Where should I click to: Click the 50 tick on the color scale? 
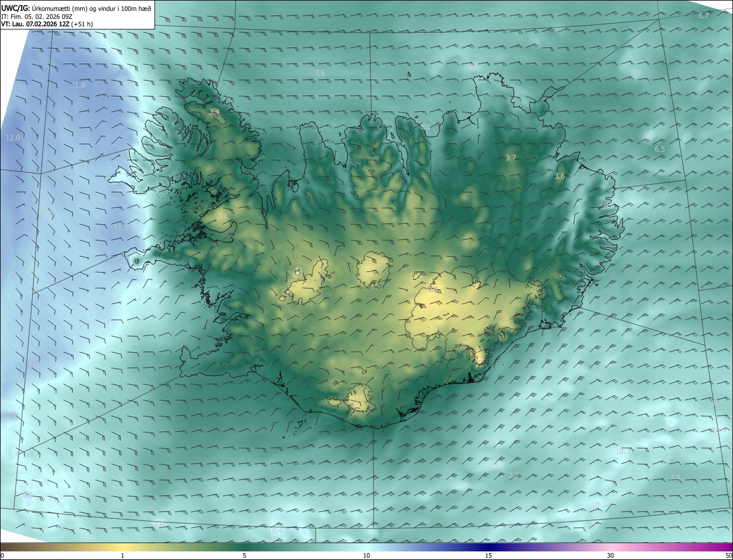point(728,555)
